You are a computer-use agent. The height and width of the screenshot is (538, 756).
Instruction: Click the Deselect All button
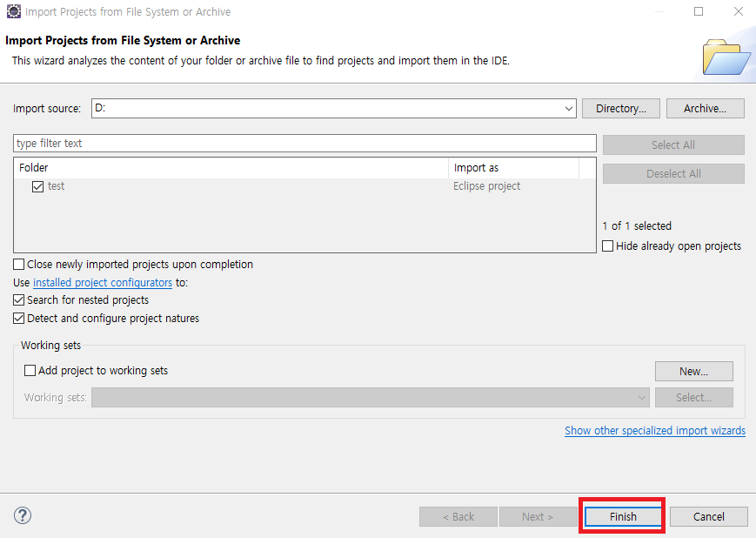(x=673, y=174)
